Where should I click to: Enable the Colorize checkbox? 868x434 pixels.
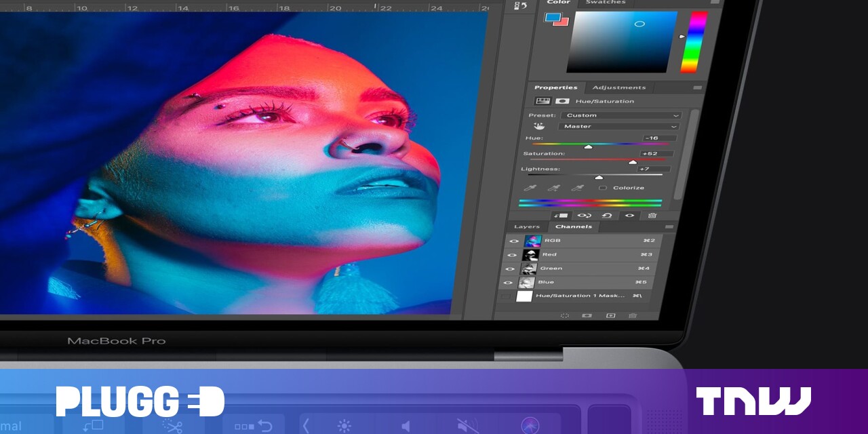point(602,188)
